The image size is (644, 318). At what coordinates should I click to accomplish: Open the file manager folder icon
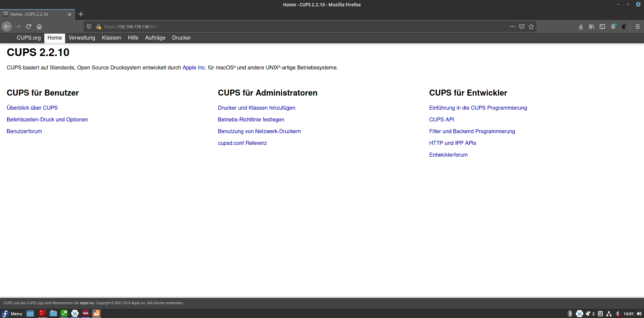click(53, 313)
